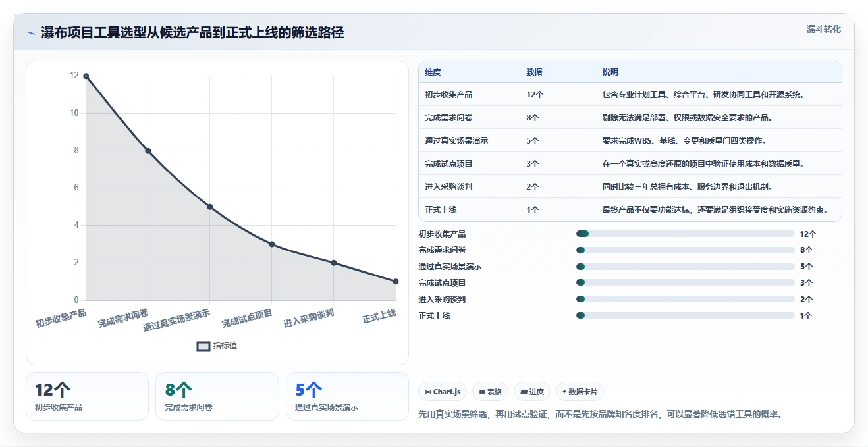
Task: Click the 正式上线 x-axis label
Action: click(x=379, y=316)
